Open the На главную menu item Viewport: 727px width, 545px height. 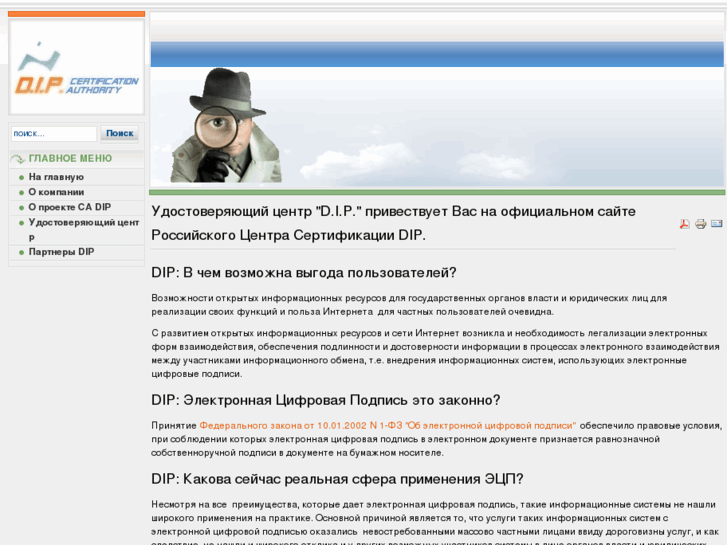tap(56, 177)
